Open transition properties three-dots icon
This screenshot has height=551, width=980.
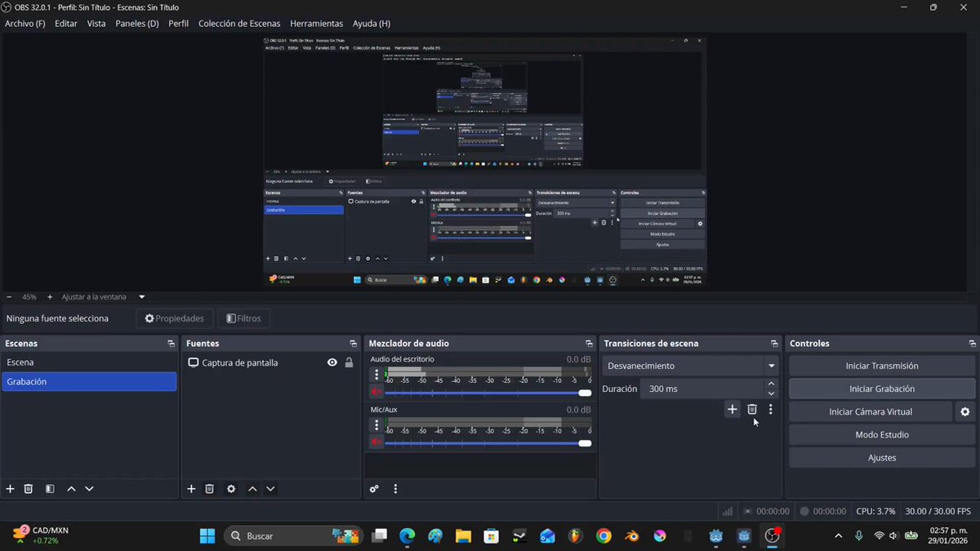pyautogui.click(x=770, y=410)
